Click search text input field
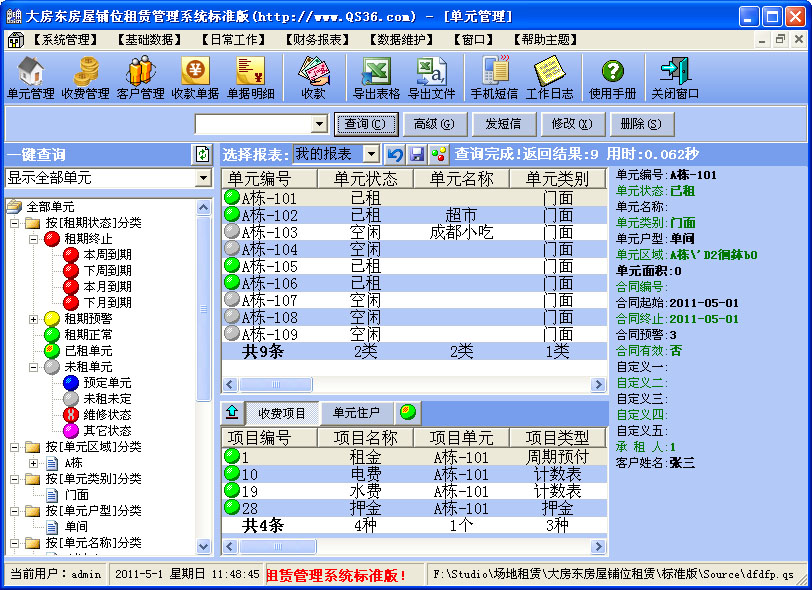This screenshot has height=590, width=812. [x=254, y=124]
